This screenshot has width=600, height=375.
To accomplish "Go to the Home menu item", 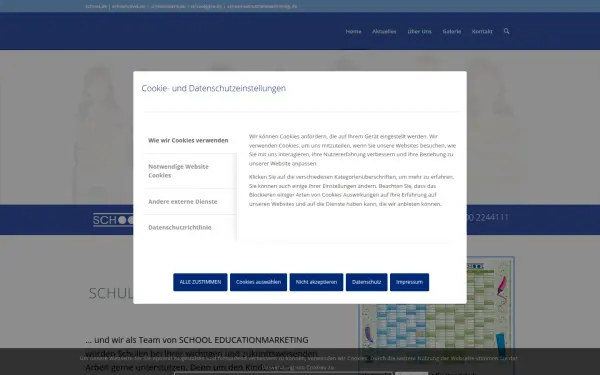I will 353,31.
